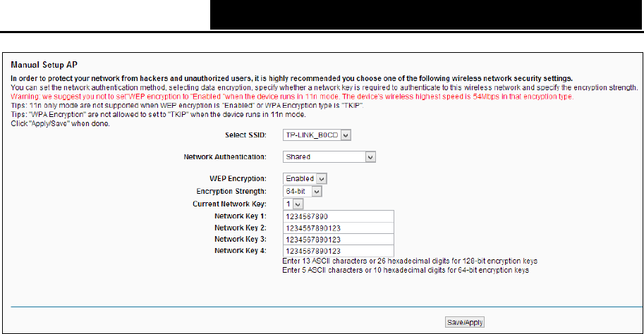Screen dimensions: 644x334
Task: Click the 'Click "Apply/Save" when done' text
Action: pyautogui.click(x=61, y=123)
